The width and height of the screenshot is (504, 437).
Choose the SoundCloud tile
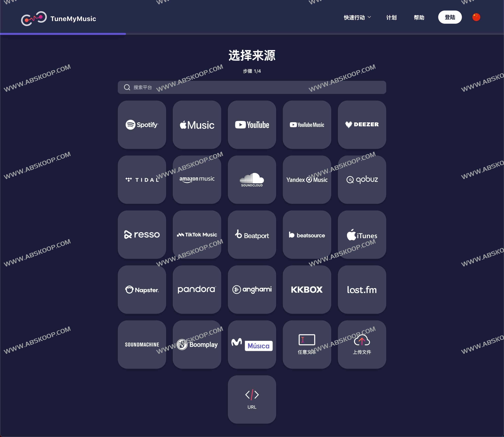(252, 180)
